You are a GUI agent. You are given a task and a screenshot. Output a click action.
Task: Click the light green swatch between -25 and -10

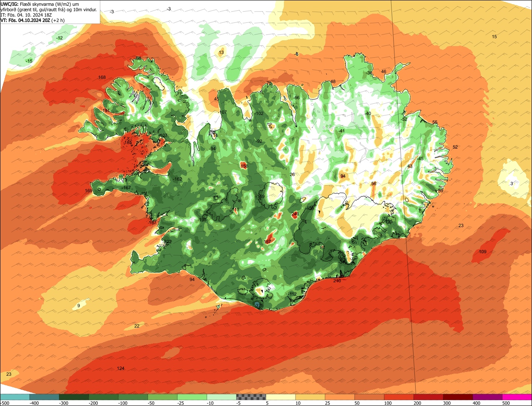192,397
